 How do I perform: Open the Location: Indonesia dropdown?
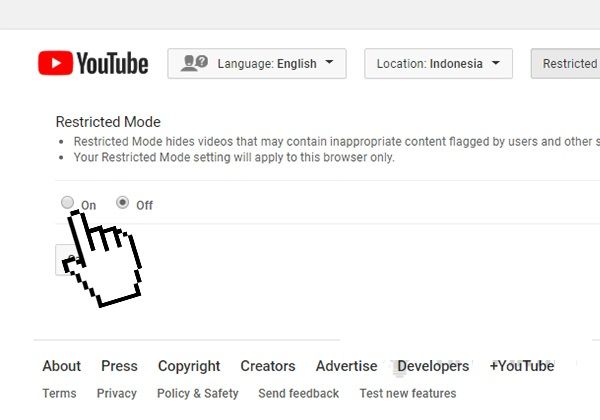click(439, 63)
